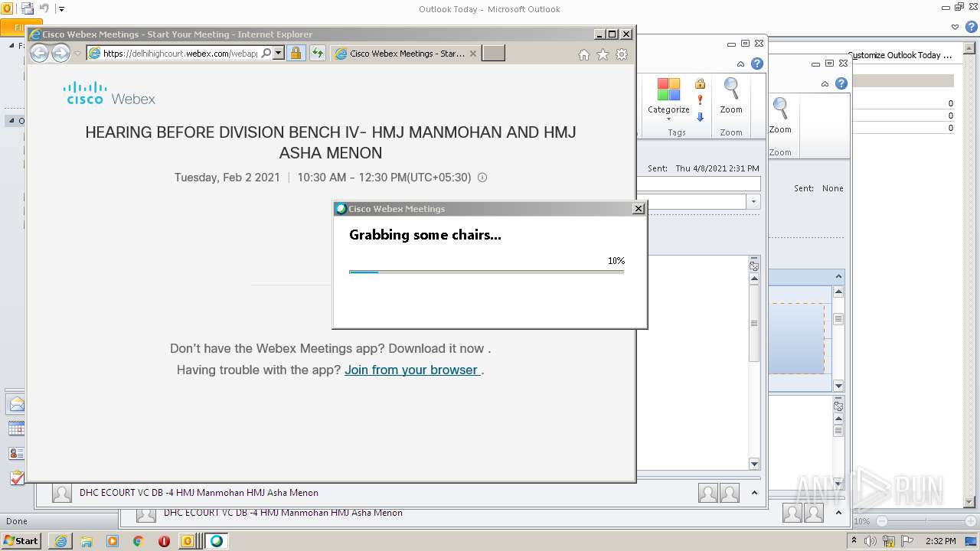Click Zoom in the rear message window
The width and height of the screenshot is (980, 551).
pos(780,116)
